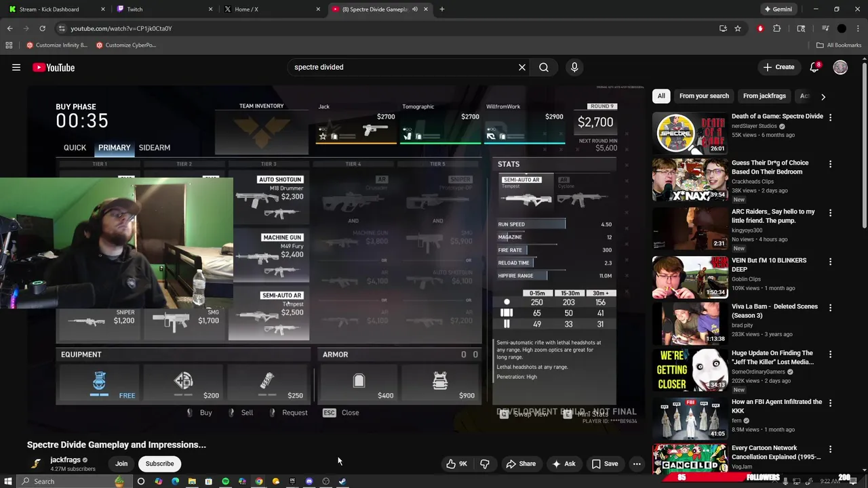The width and height of the screenshot is (868, 488).
Task: Open Chrome apps grid shortcut
Action: 9,45
